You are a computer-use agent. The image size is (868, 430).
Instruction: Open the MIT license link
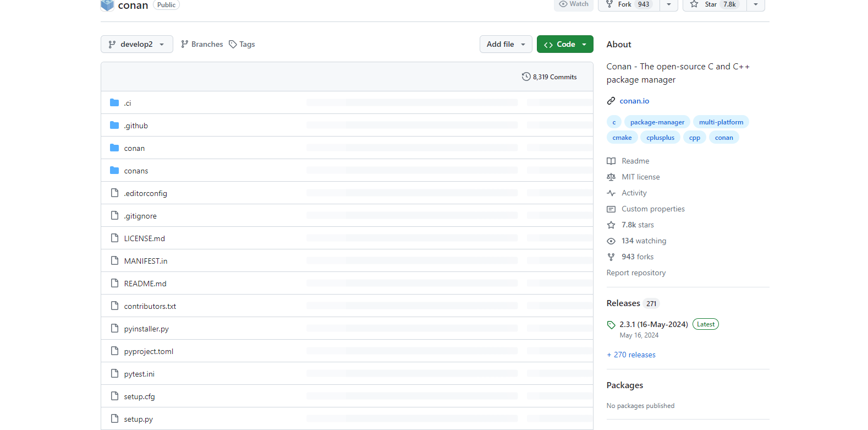click(x=641, y=177)
